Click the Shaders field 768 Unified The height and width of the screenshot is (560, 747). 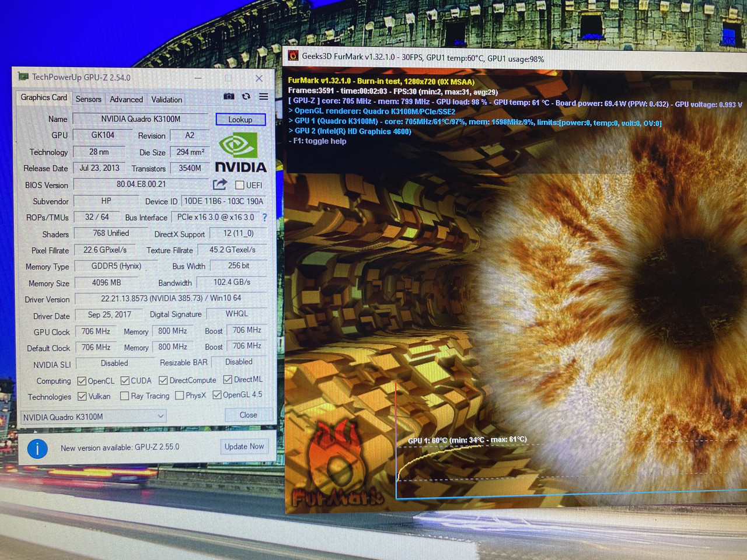[x=111, y=233]
